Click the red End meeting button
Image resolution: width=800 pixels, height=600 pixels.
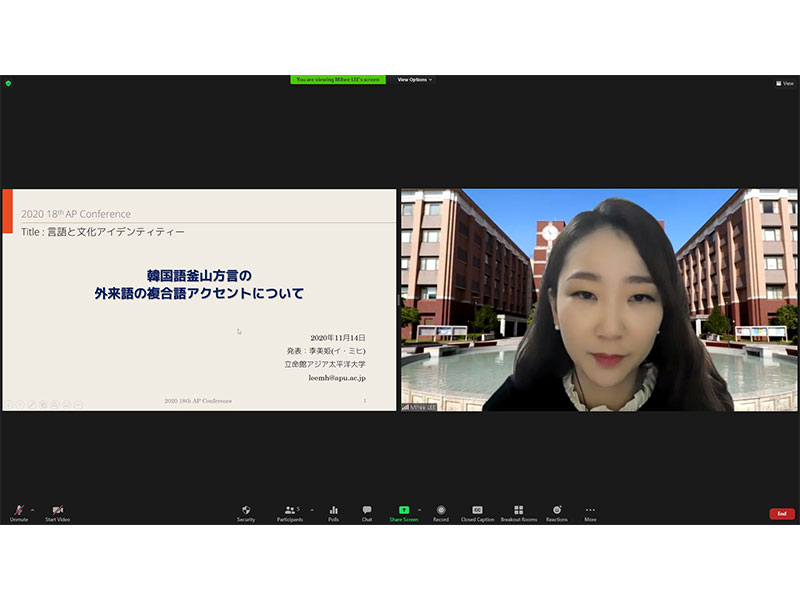pos(782,513)
